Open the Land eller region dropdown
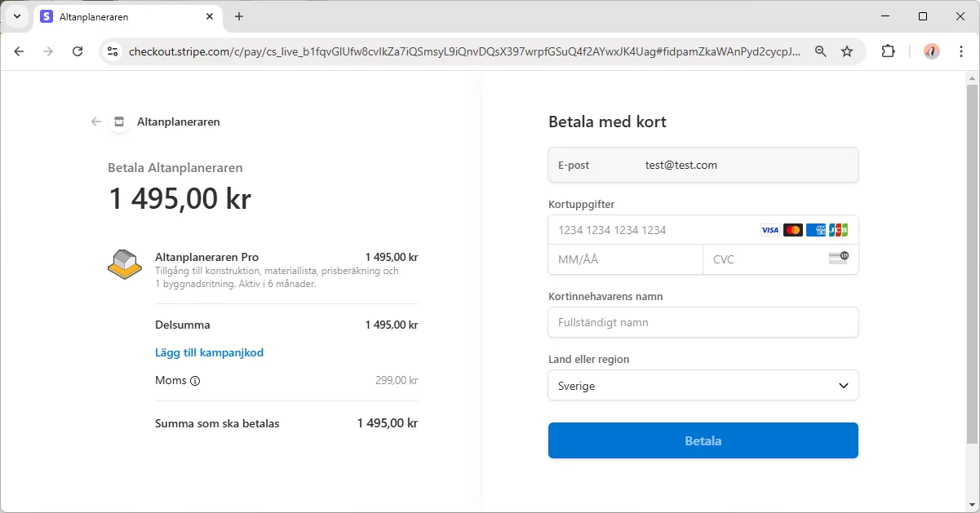 pos(703,386)
